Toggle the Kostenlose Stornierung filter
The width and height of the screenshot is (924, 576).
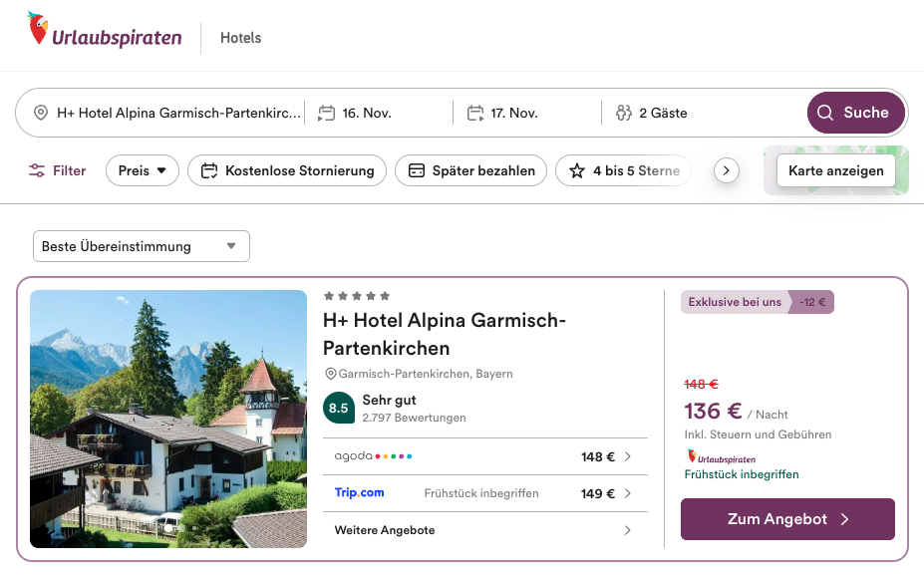tap(287, 170)
